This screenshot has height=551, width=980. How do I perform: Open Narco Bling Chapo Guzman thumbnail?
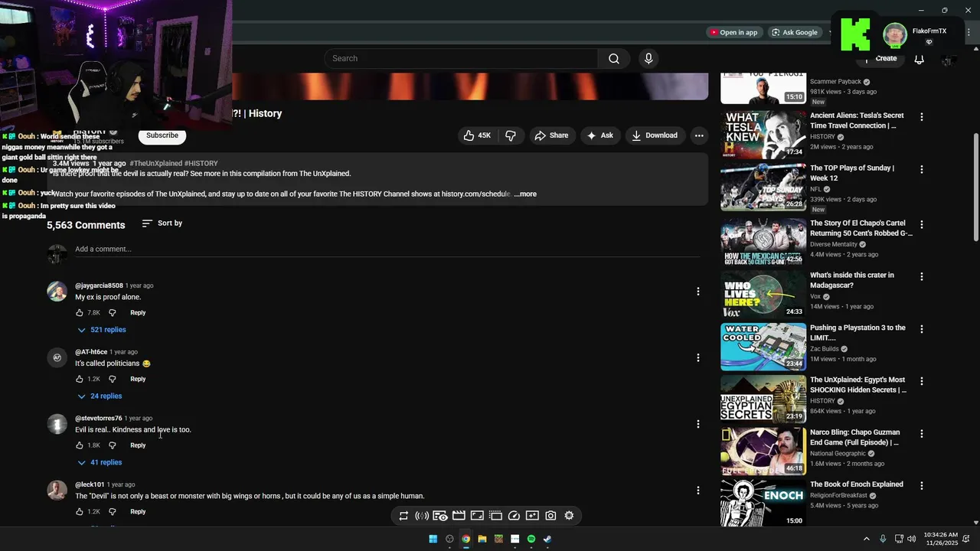763,452
